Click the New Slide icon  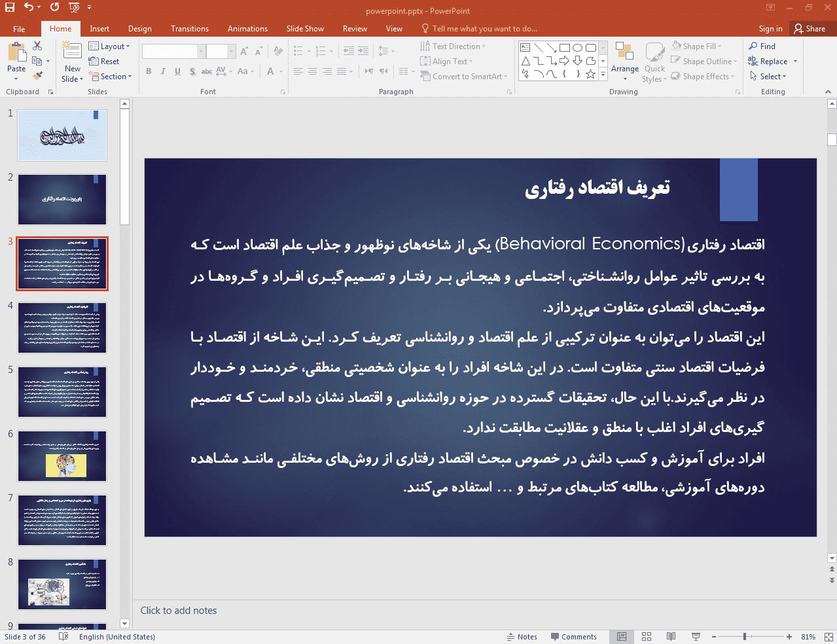point(72,54)
